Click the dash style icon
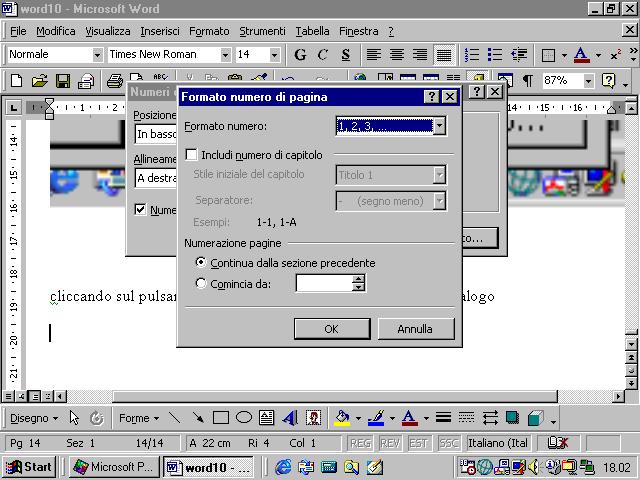Viewport: 640px width, 480px height. click(466, 418)
